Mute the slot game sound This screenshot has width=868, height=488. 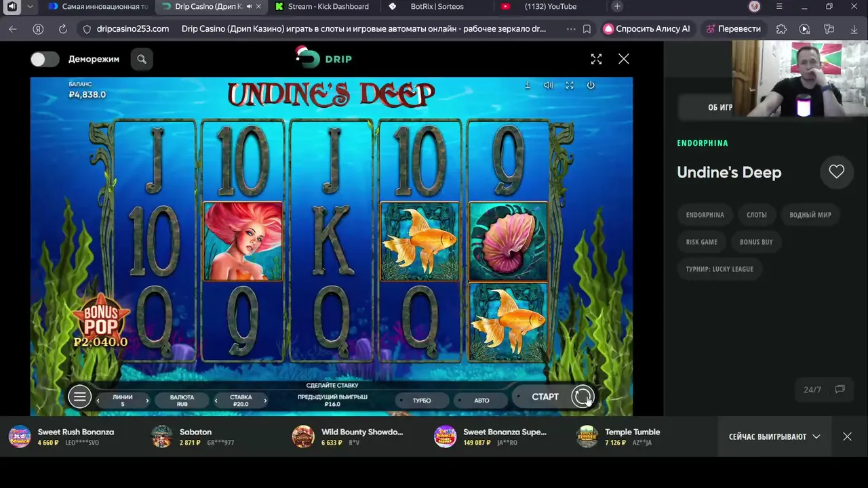point(548,85)
